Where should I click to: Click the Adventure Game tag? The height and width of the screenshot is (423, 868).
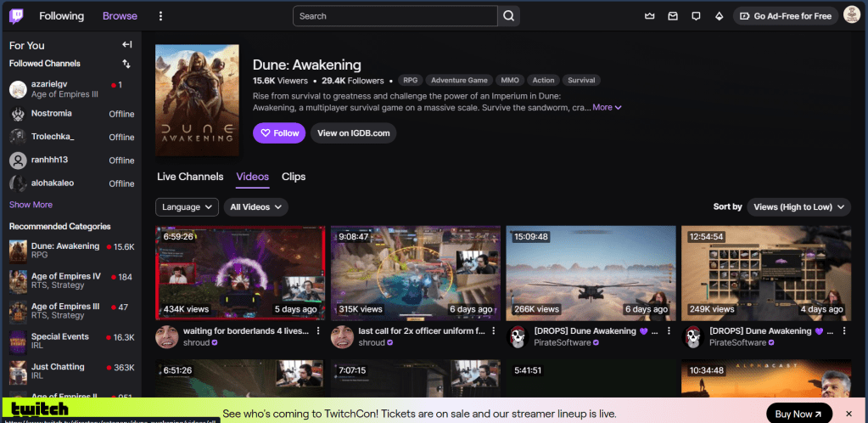click(459, 81)
